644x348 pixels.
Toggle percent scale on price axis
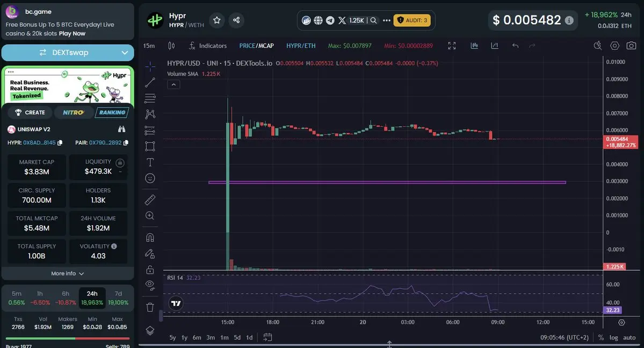[601, 337]
